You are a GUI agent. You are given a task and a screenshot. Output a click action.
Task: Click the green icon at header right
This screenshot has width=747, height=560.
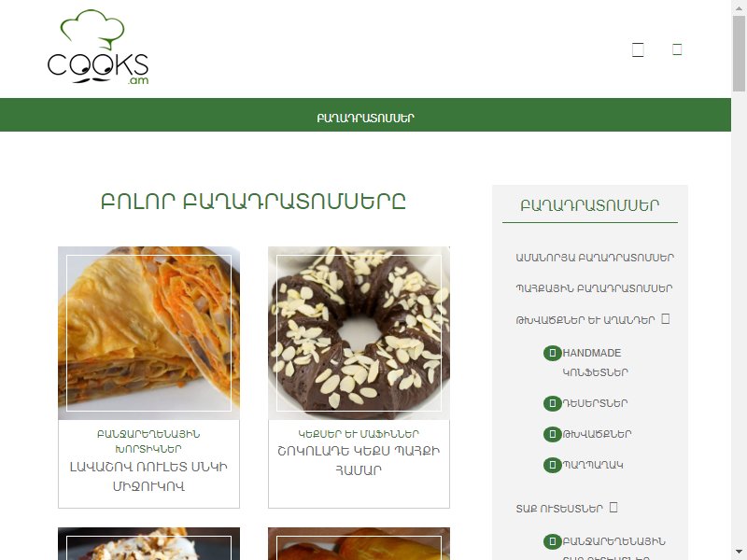(x=677, y=49)
